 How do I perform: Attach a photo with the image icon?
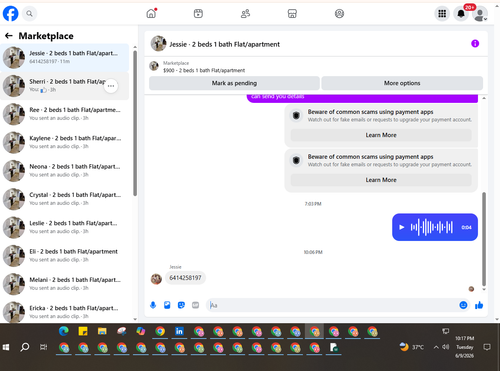pos(167,305)
